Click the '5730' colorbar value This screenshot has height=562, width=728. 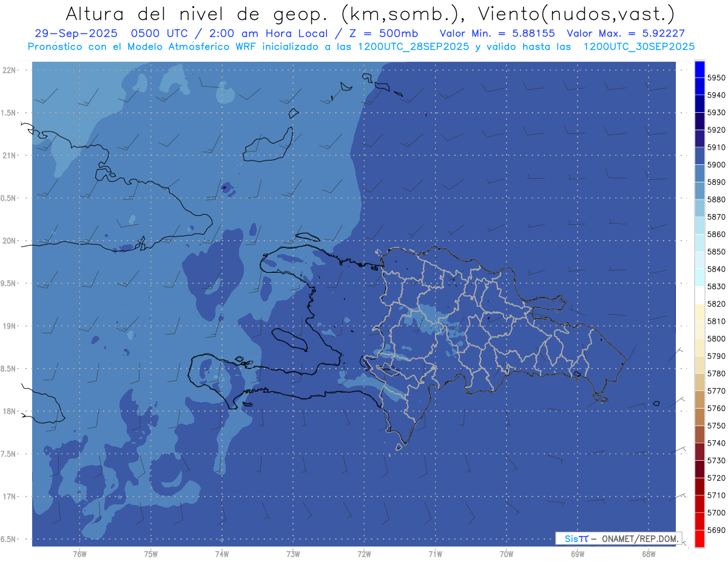[716, 460]
